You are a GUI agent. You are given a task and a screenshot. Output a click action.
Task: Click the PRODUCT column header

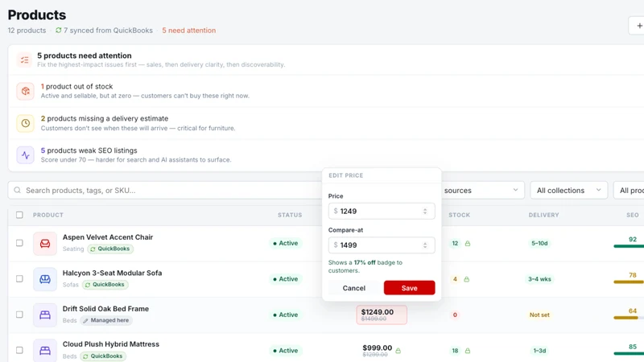[48, 215]
